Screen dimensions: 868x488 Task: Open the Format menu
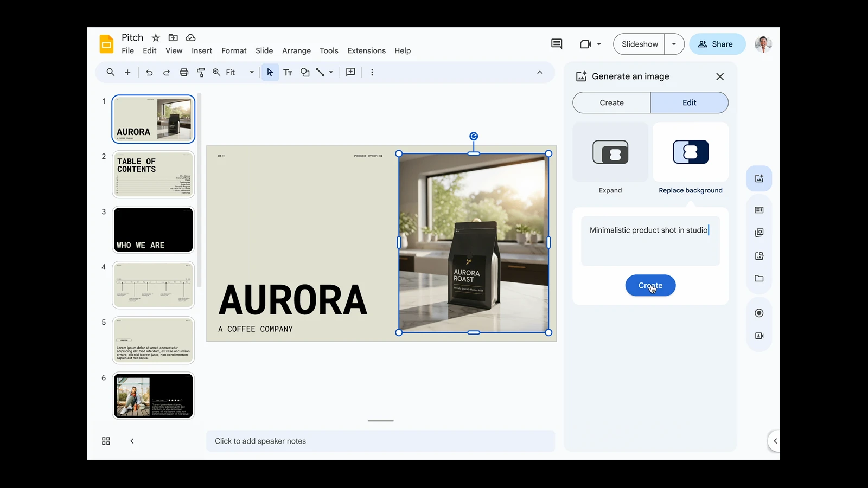coord(234,50)
